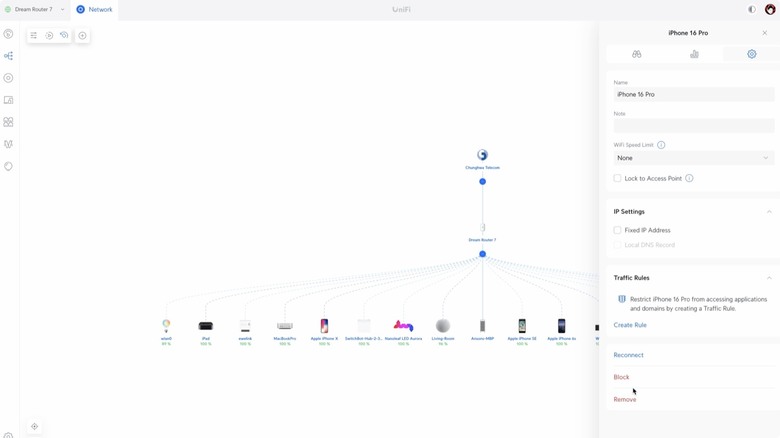
Task: Click the topology history icon
Action: (x=64, y=35)
